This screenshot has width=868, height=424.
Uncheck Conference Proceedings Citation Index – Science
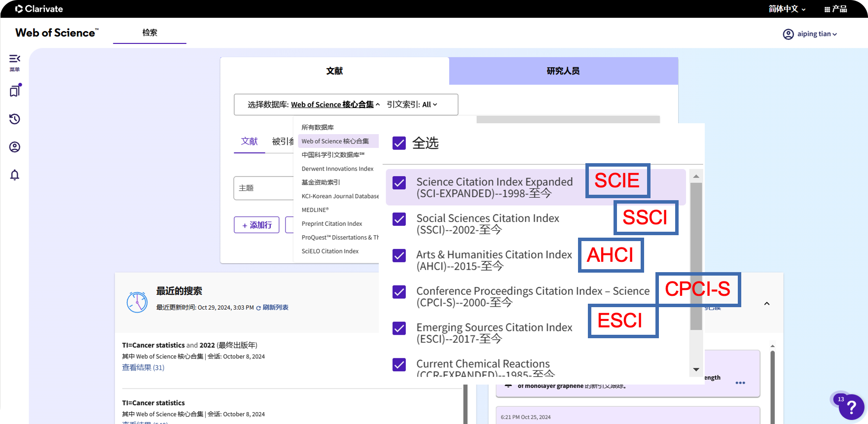[x=399, y=292]
